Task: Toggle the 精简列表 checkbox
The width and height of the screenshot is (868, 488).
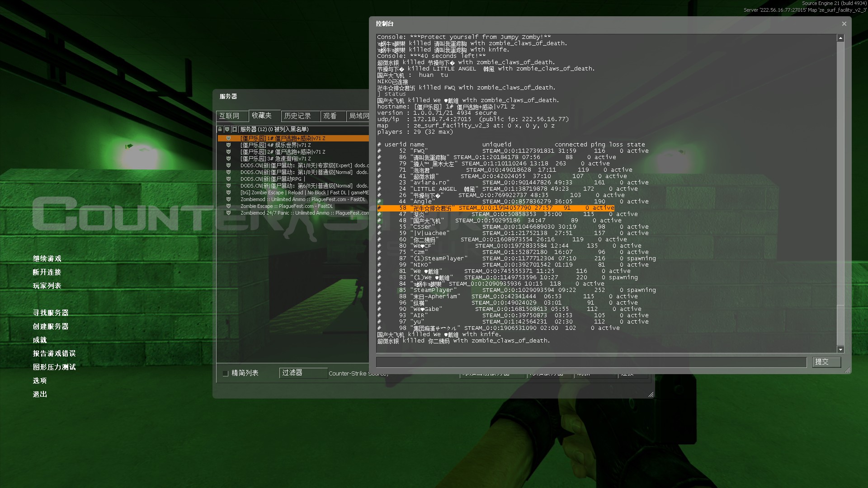Action: click(x=226, y=373)
